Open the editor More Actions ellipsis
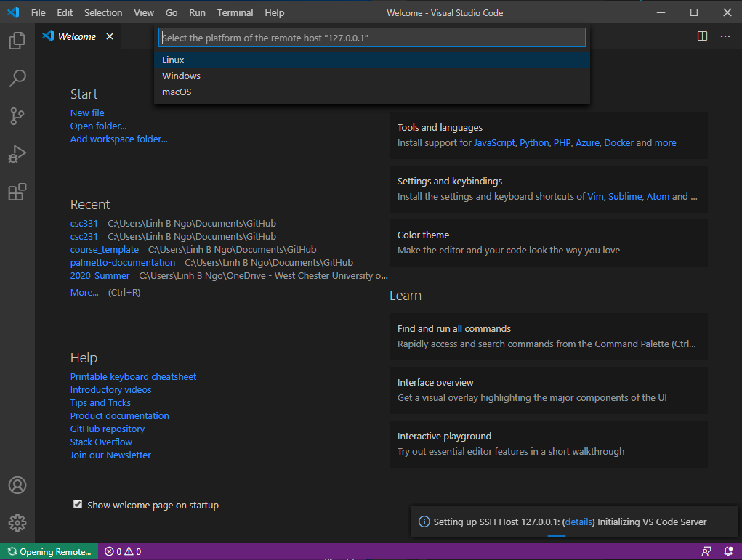Screen dimensions: 742x560 tap(725, 36)
